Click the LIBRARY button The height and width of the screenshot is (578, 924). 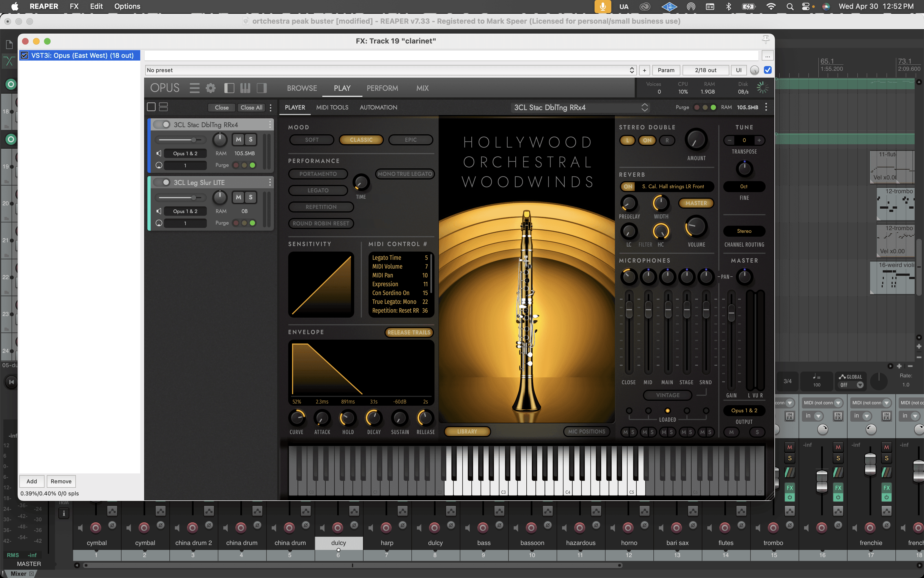[467, 432]
